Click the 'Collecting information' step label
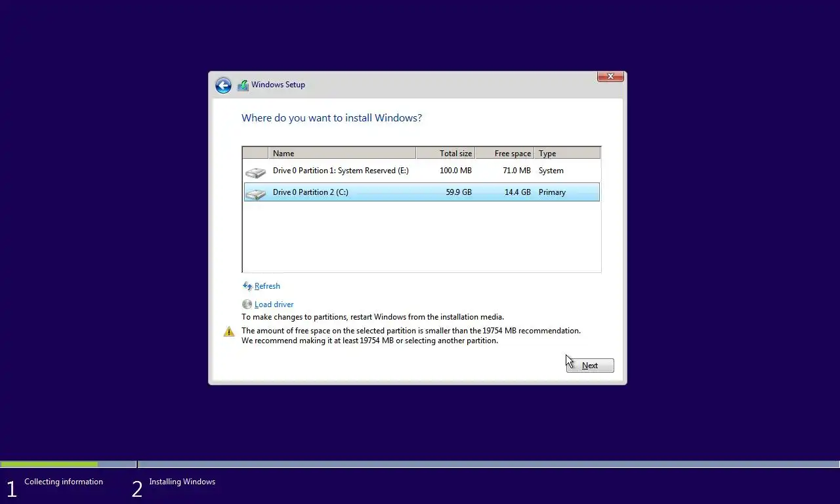 pyautogui.click(x=64, y=482)
